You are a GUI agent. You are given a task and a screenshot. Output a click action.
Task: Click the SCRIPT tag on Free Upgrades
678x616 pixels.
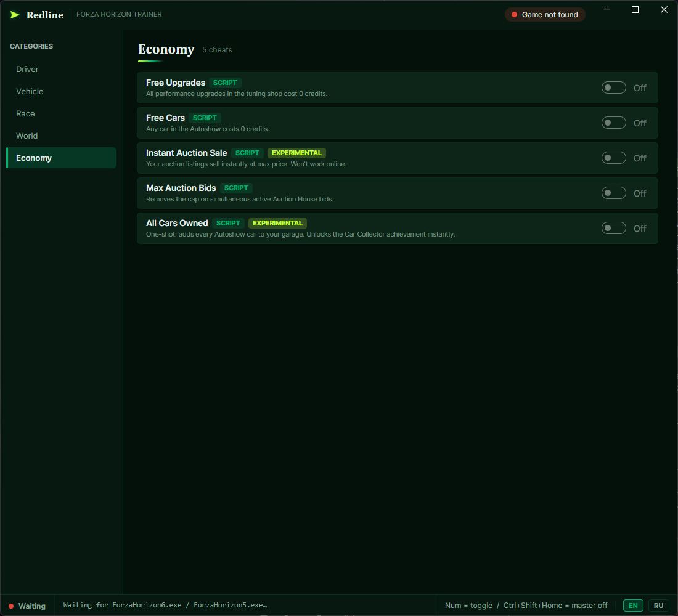coord(225,83)
